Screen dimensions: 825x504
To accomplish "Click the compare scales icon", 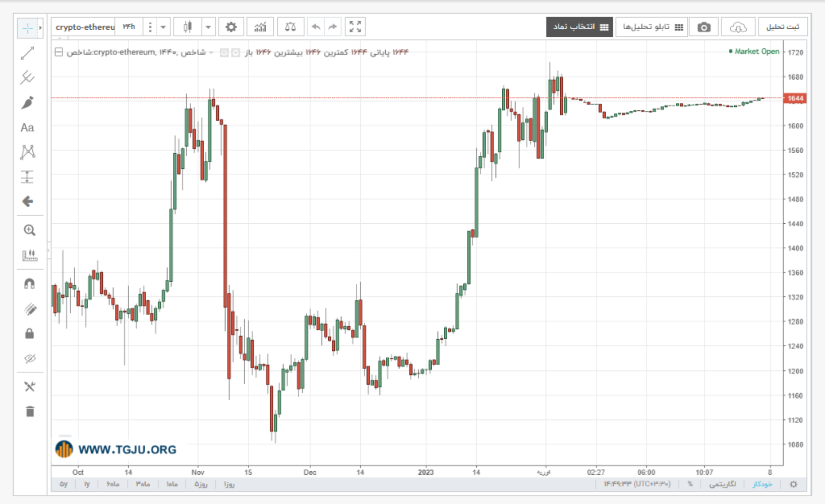I will (290, 27).
